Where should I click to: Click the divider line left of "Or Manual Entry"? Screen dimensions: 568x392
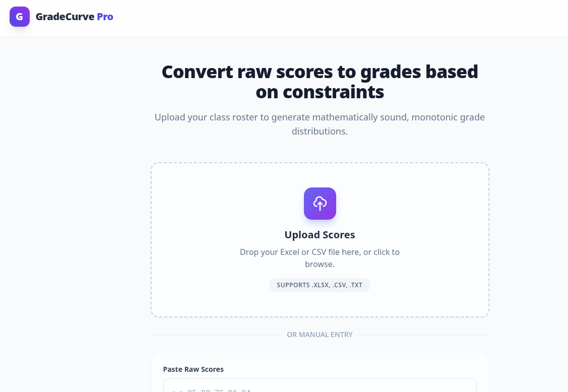pyautogui.click(x=216, y=335)
